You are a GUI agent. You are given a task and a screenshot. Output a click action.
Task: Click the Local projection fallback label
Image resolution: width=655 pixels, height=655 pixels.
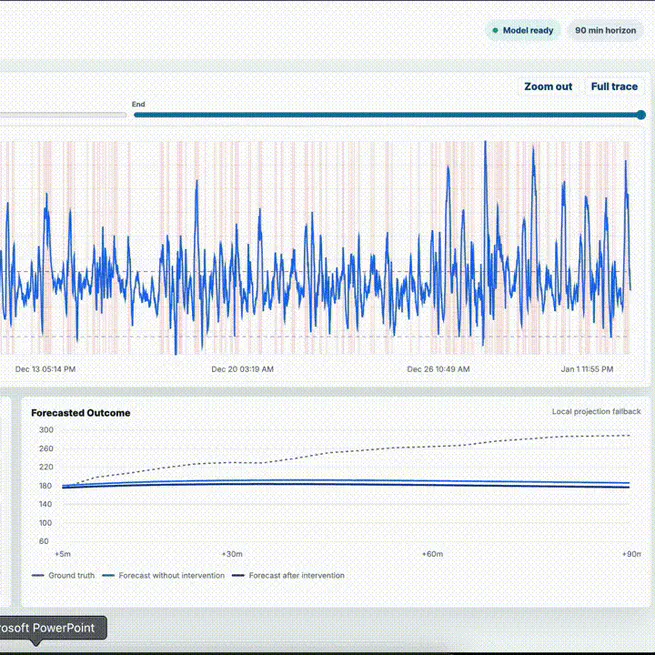[596, 411]
